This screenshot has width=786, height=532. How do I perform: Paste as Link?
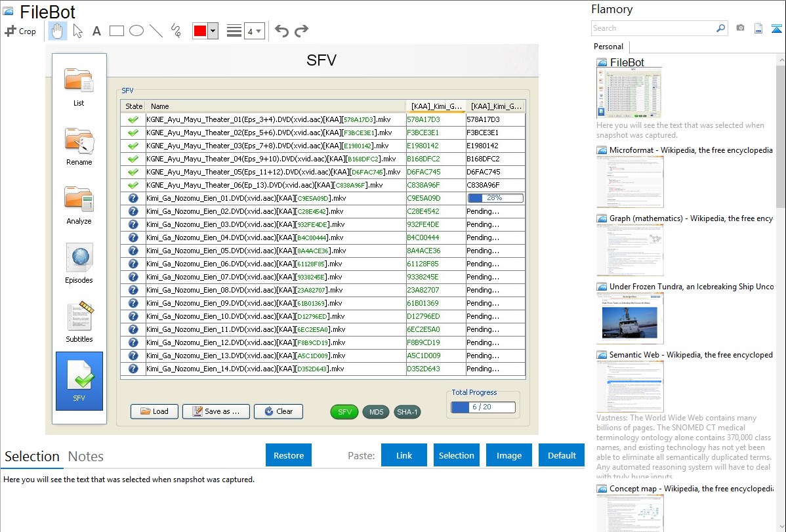click(404, 455)
